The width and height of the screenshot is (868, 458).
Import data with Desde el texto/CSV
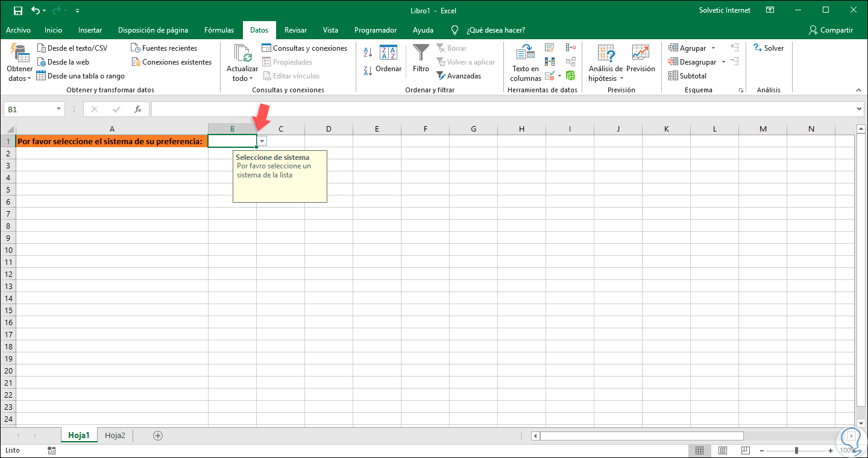pos(72,48)
